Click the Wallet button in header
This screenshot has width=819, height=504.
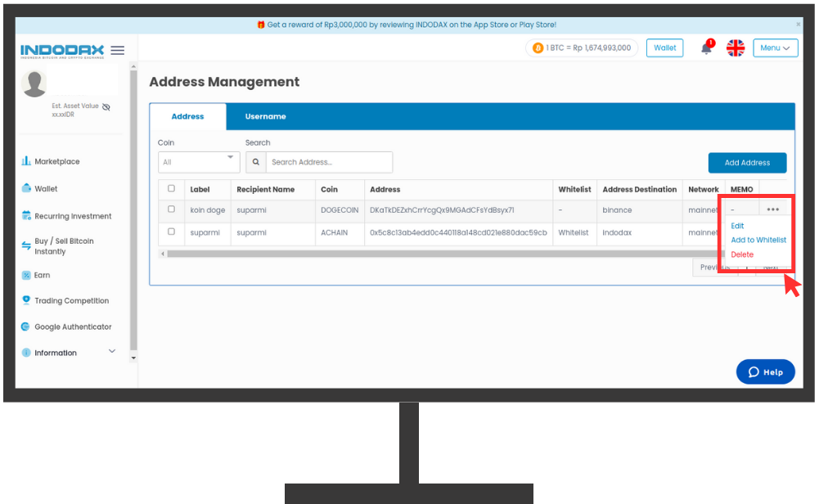click(x=665, y=48)
